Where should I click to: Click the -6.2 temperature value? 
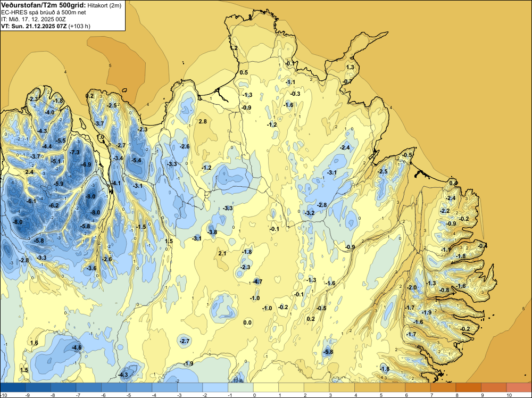coord(54,205)
